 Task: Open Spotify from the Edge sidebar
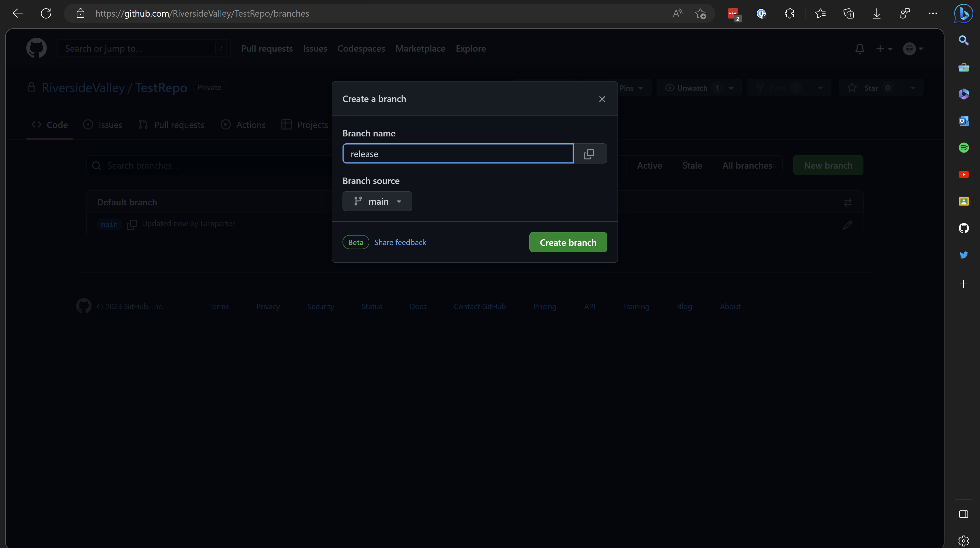click(x=964, y=148)
